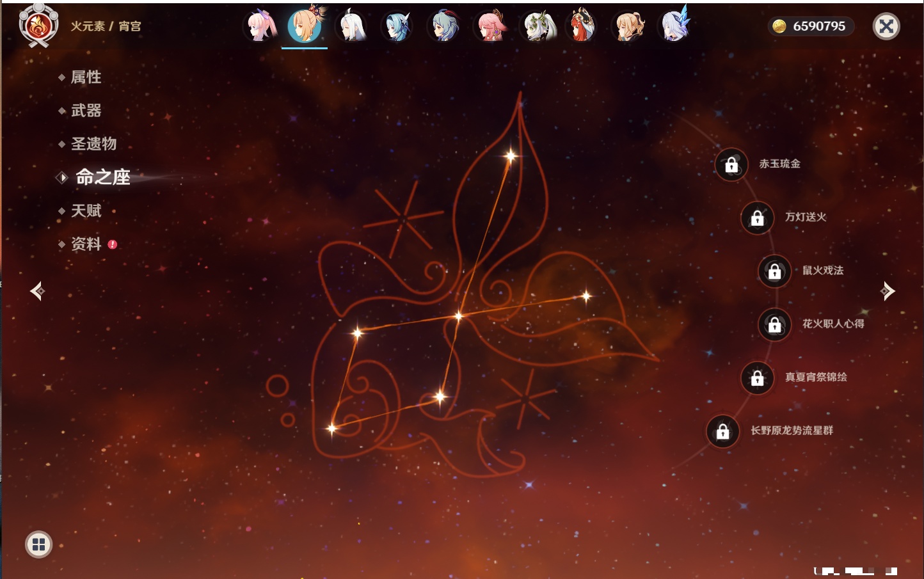Click the lock icon for 鼠火戏法
The height and width of the screenshot is (579, 924).
774,271
